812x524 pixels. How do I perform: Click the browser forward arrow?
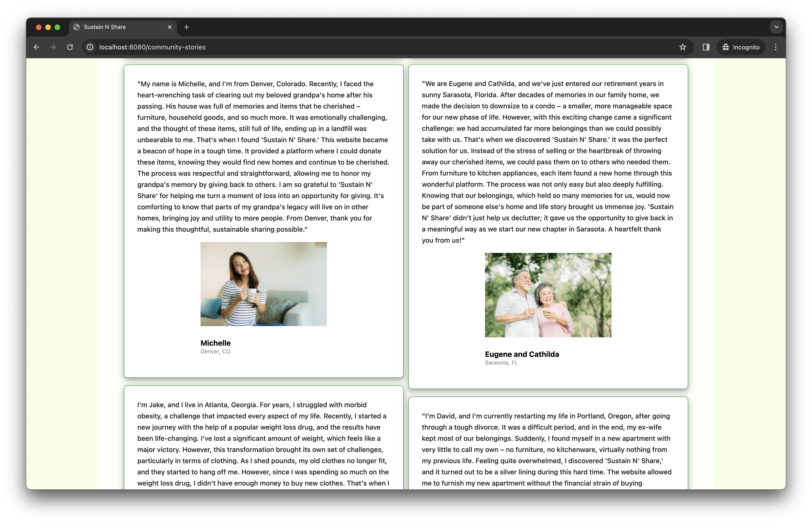point(53,47)
